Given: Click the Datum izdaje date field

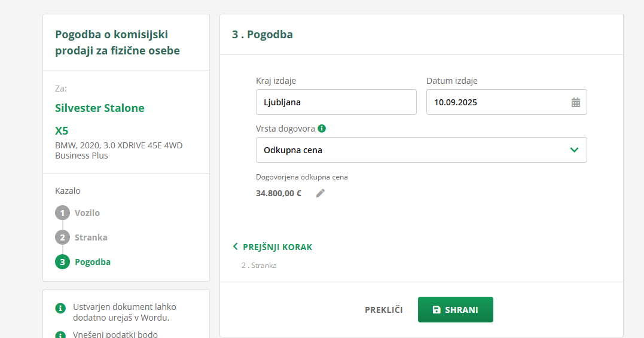Looking at the screenshot, I should click(x=496, y=102).
